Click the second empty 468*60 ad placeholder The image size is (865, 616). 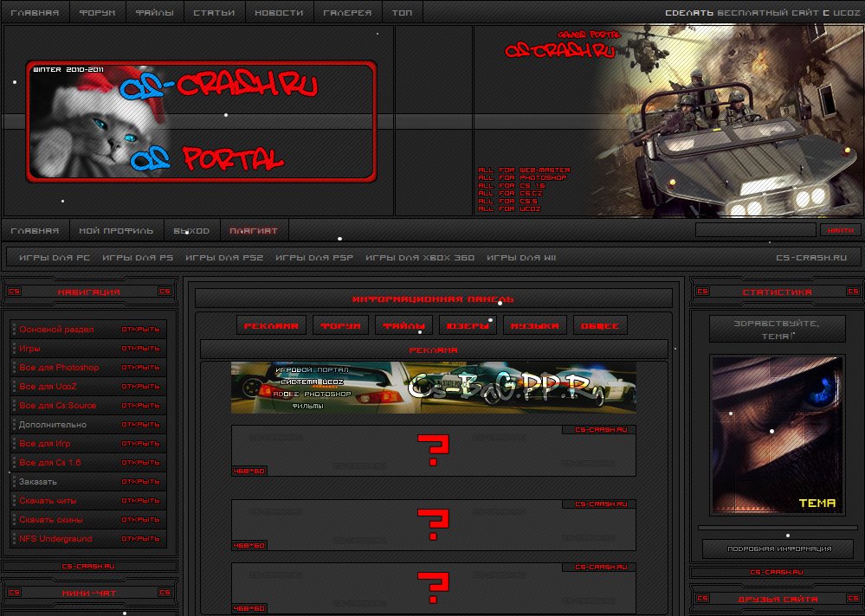(433, 524)
